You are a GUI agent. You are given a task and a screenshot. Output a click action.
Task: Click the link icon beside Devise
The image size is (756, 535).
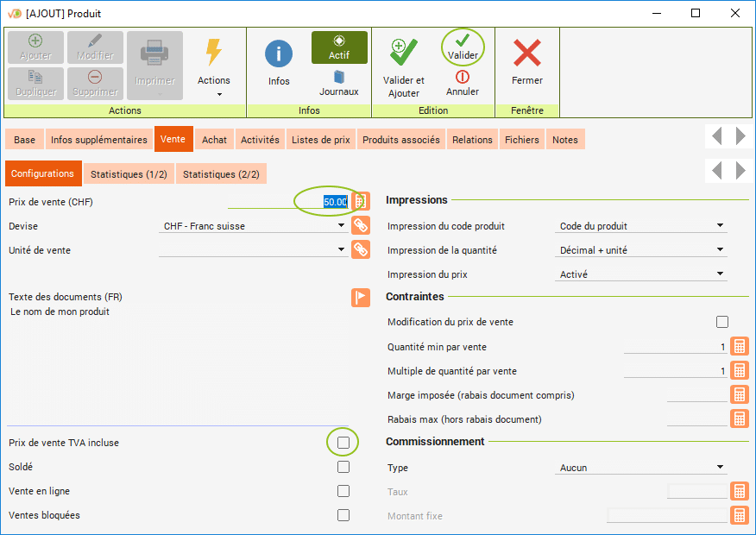[x=361, y=226]
